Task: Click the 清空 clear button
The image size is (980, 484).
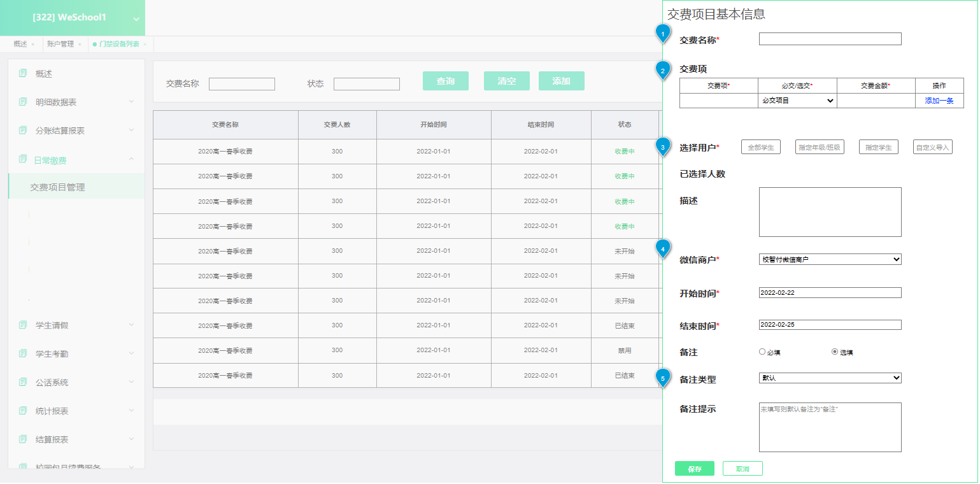Action: pos(507,81)
